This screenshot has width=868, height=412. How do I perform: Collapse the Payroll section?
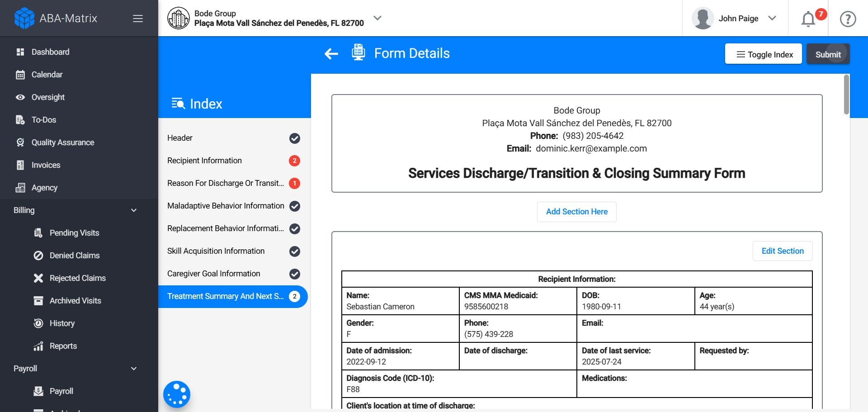point(134,369)
